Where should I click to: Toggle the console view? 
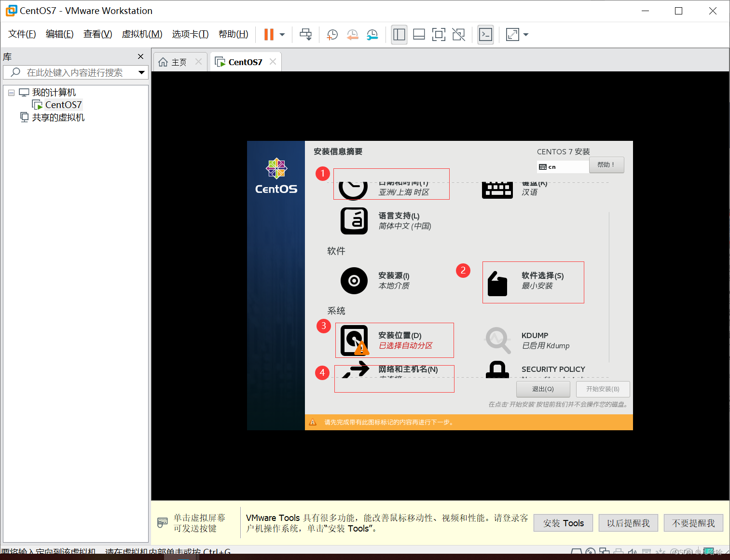pos(485,34)
